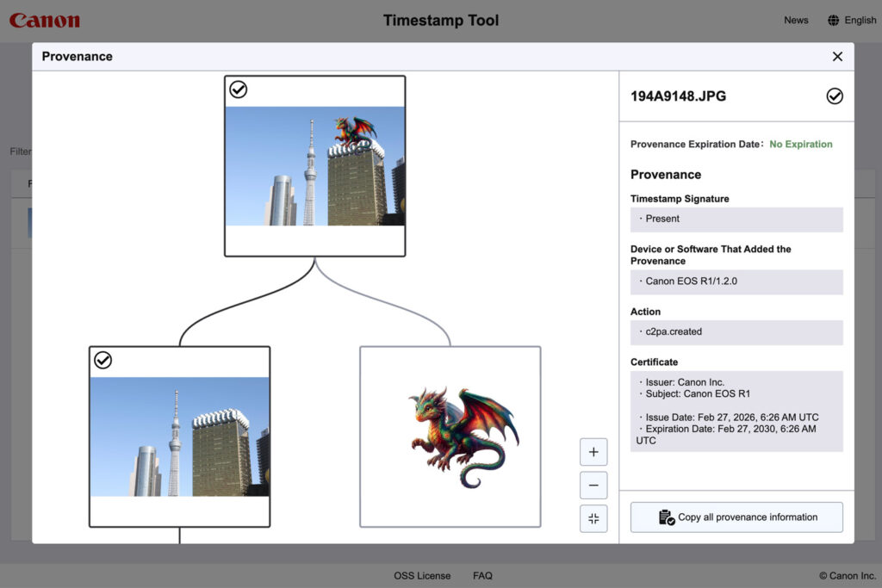This screenshot has height=588, width=882.
Task: Click the Canon EOS R1/1.2.0 value
Action: point(736,281)
